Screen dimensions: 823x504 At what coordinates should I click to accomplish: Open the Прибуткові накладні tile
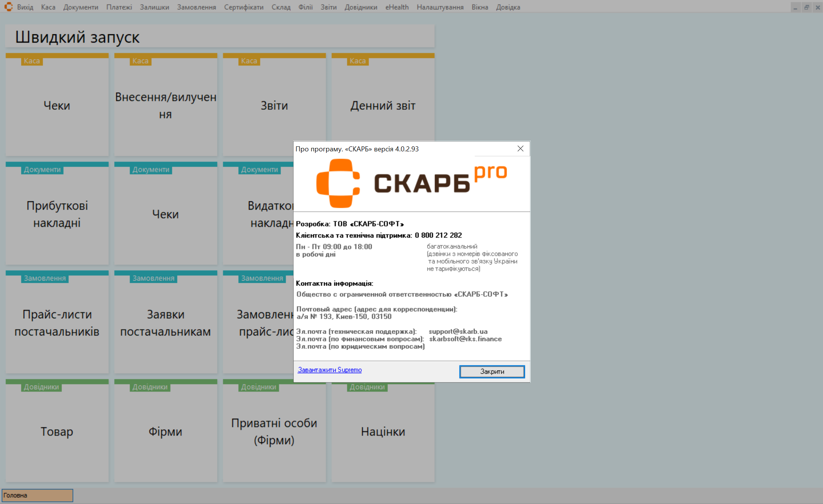[57, 214]
